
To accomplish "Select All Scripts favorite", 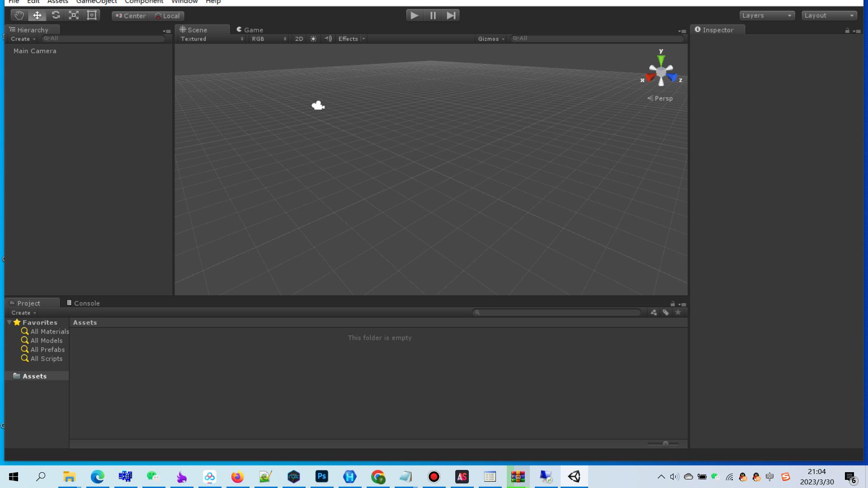I will [x=42, y=359].
